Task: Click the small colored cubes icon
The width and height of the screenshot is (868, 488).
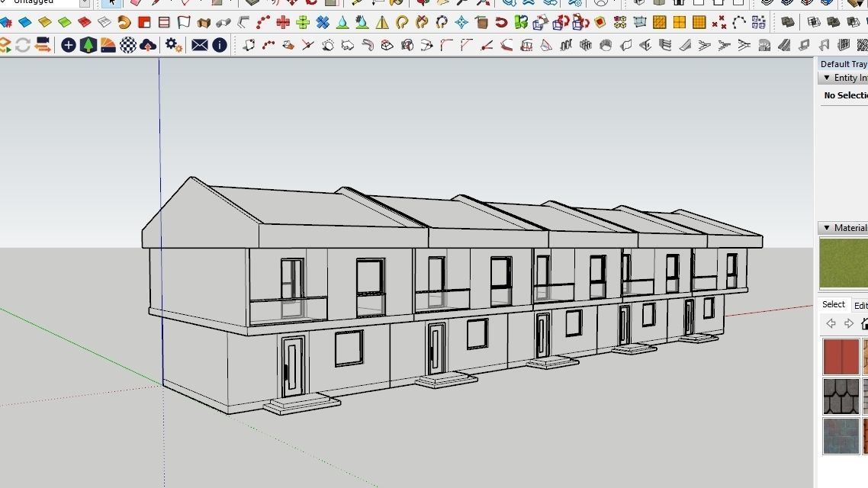Action: coord(620,22)
